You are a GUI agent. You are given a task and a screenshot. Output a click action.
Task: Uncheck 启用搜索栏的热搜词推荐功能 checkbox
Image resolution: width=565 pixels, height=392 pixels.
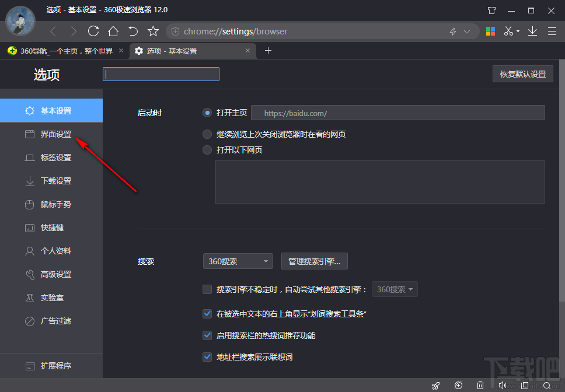[x=207, y=335]
